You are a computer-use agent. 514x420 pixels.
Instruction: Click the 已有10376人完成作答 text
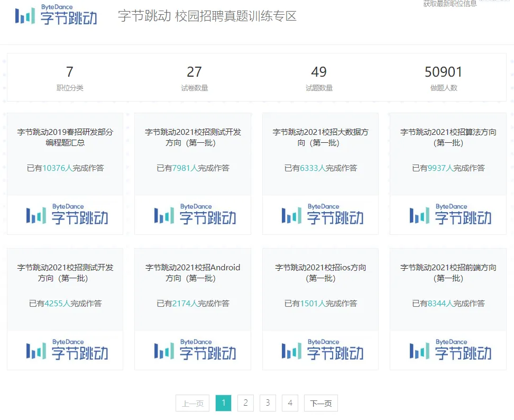point(65,168)
